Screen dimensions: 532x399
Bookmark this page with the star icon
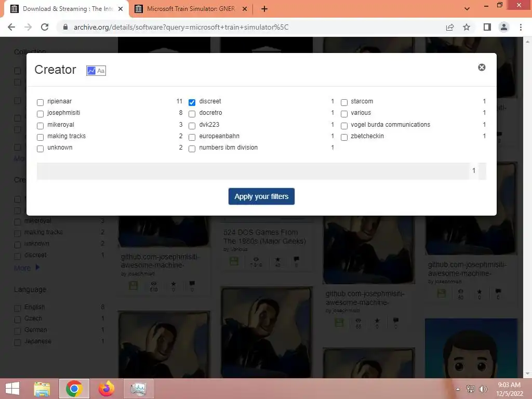click(467, 27)
